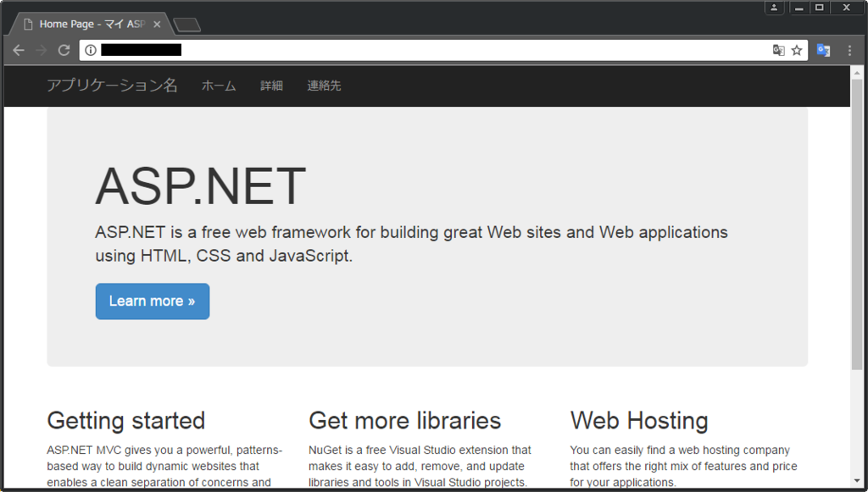The width and height of the screenshot is (868, 492).
Task: Maximize the Chrome window
Action: pyautogui.click(x=820, y=8)
